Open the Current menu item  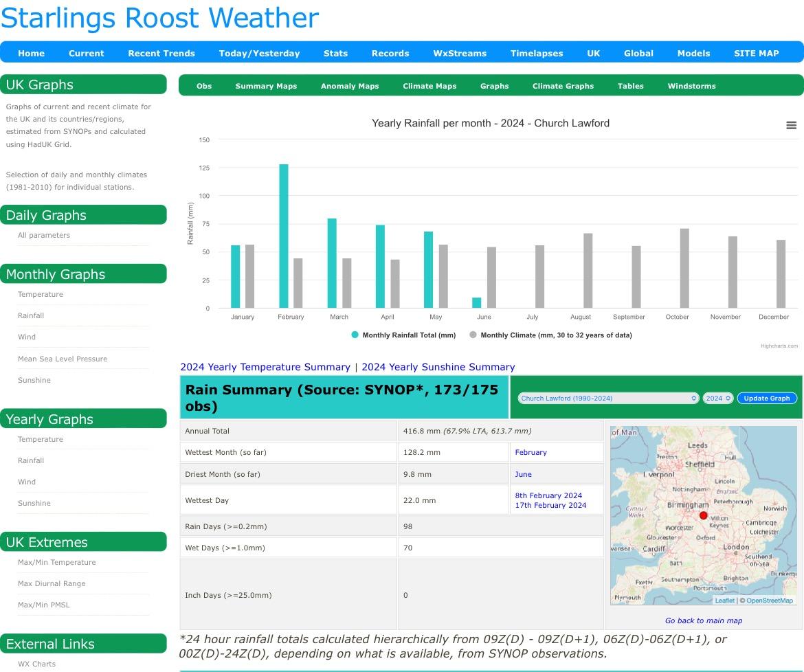(86, 54)
